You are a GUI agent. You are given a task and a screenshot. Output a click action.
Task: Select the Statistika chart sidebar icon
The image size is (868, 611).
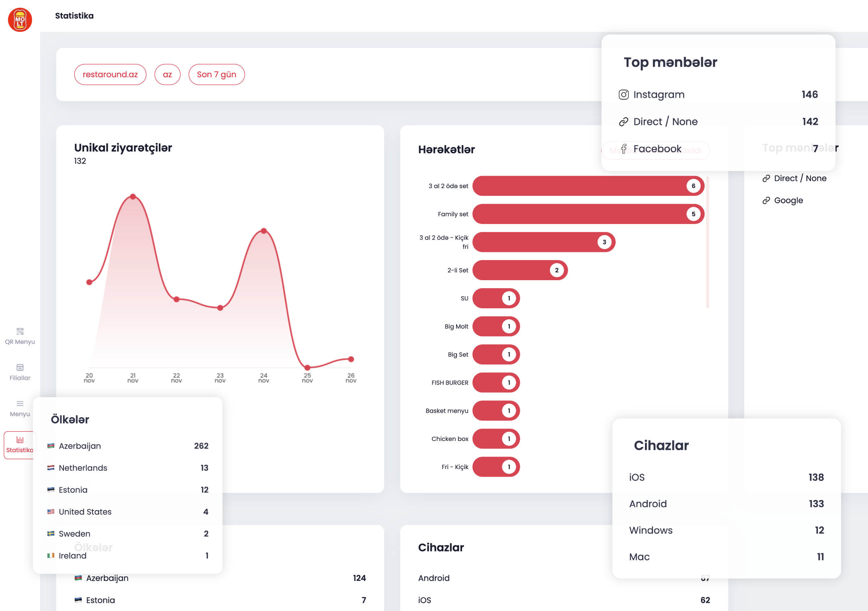tap(20, 440)
